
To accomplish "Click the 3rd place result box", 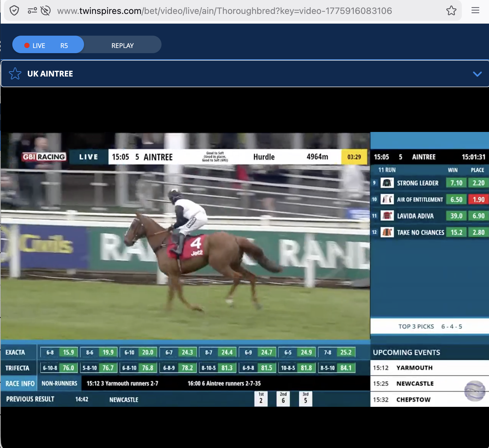I will click(305, 399).
